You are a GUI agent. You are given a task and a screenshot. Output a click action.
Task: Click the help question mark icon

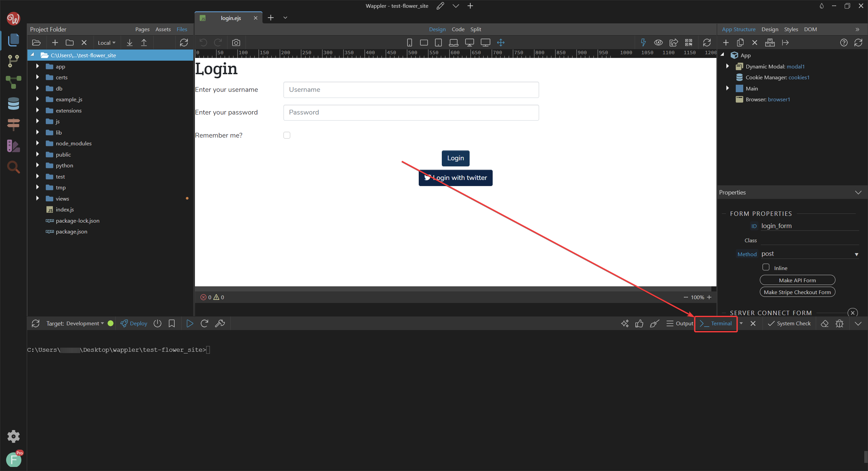point(844,42)
